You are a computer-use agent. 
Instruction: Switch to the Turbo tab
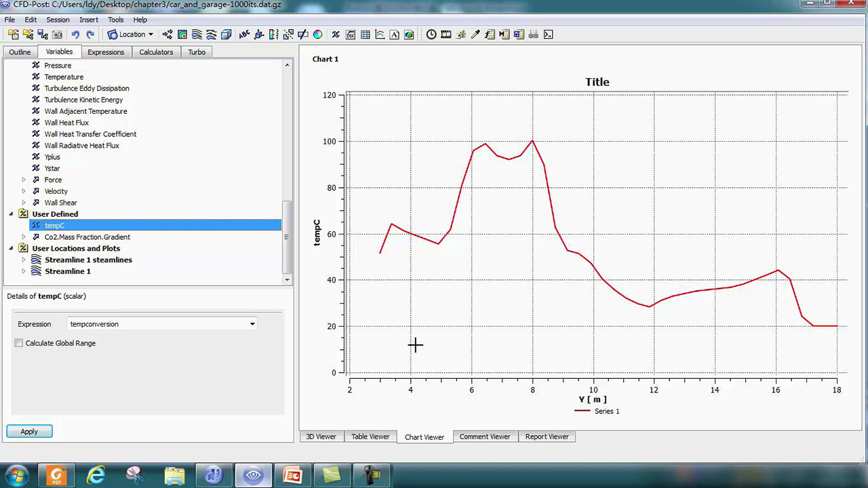point(197,52)
